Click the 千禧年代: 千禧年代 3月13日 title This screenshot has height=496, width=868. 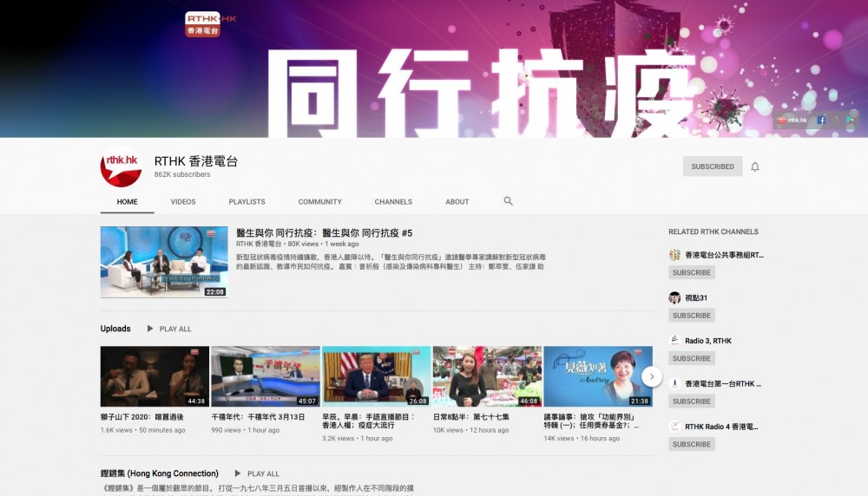point(258,417)
